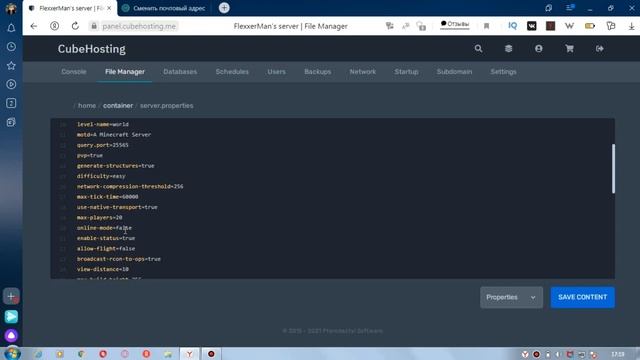
Task: Click the Yandex account icon beside back arrow
Action: tap(54, 26)
